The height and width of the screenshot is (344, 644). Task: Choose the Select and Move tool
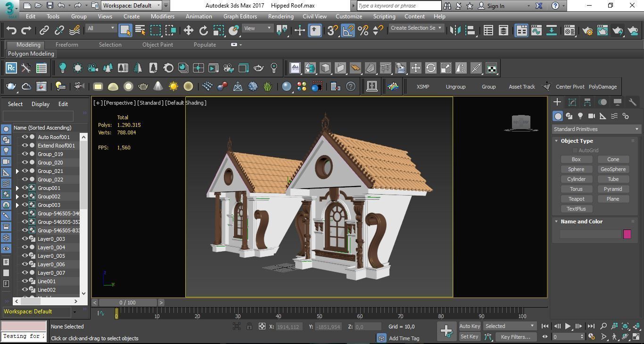tap(188, 30)
